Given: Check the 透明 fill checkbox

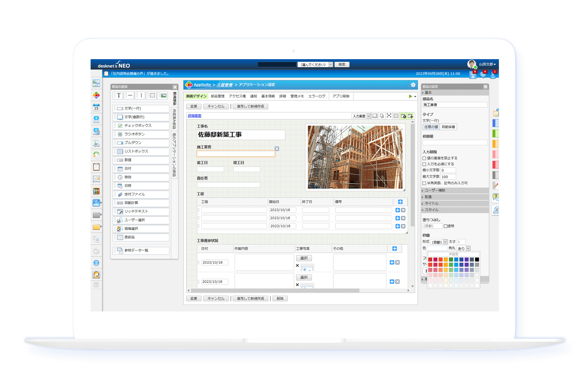Looking at the screenshot, I should pos(445,226).
